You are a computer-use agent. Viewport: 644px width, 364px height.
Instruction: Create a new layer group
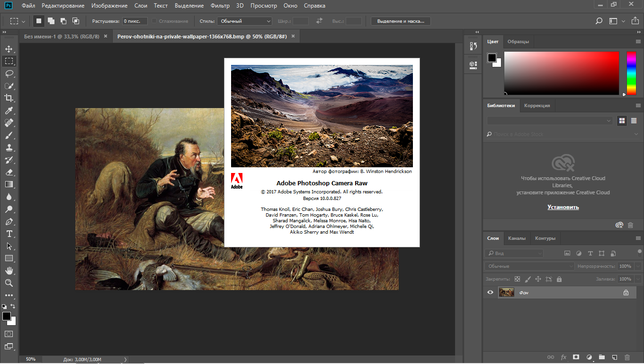(601, 357)
